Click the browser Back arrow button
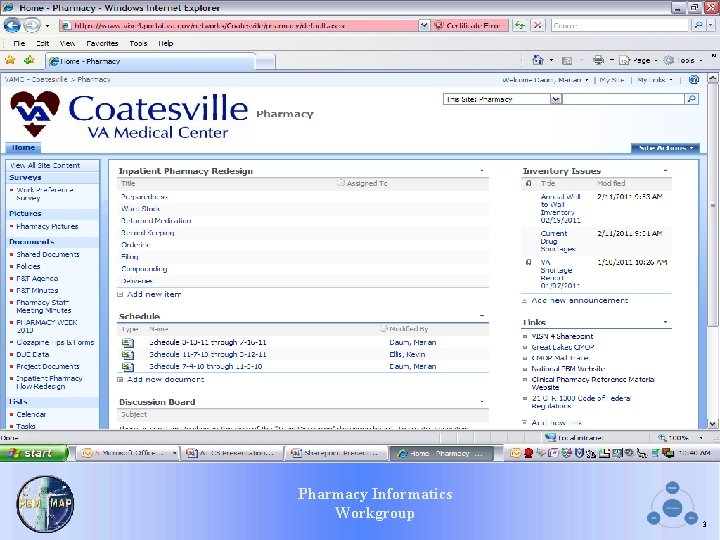The width and height of the screenshot is (720, 540). [x=12, y=25]
